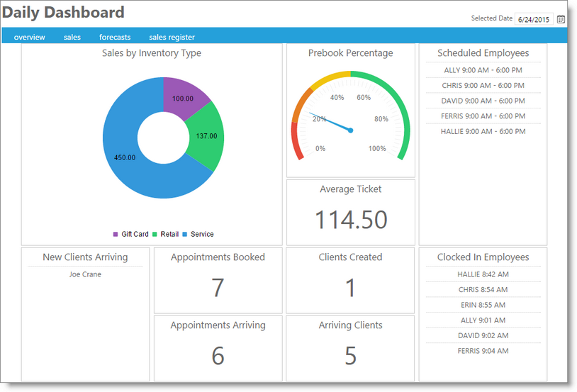Image resolution: width=577 pixels, height=392 pixels.
Task: Select FERRIS 9:04 AM clocked-in entry
Action: tap(483, 351)
